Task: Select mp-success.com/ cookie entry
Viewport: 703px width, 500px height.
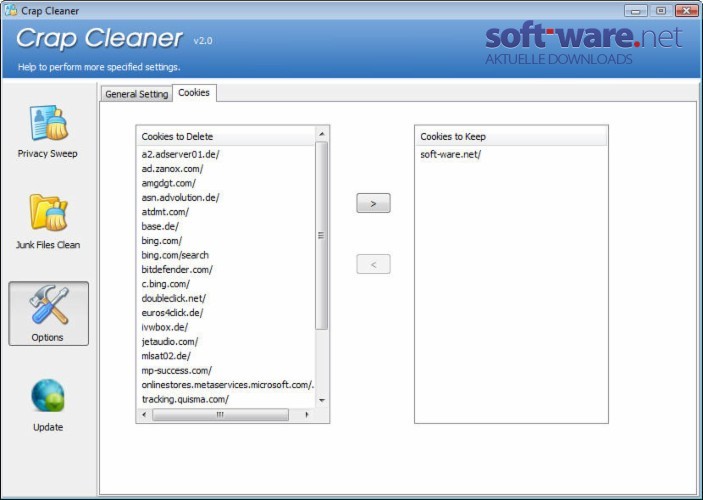Action: 176,370
